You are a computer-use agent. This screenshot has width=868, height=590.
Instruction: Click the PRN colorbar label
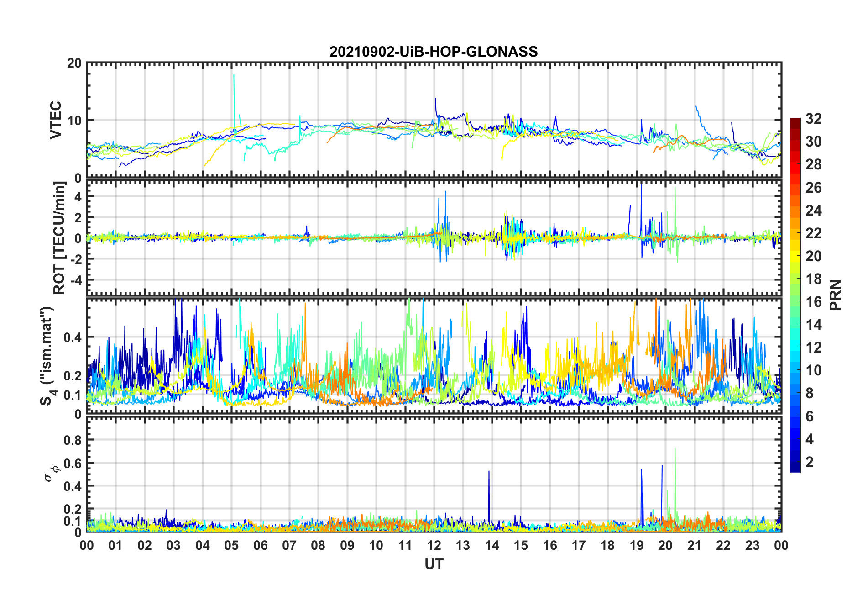click(x=836, y=295)
